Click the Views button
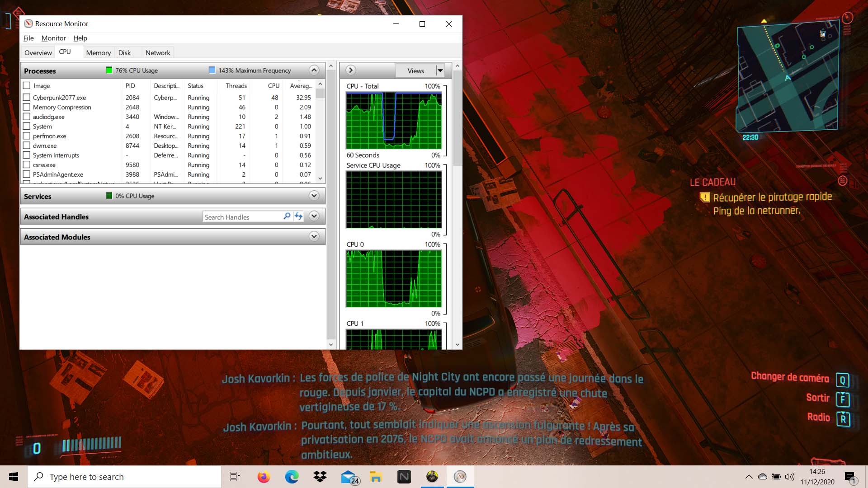868x488 pixels. coord(415,70)
